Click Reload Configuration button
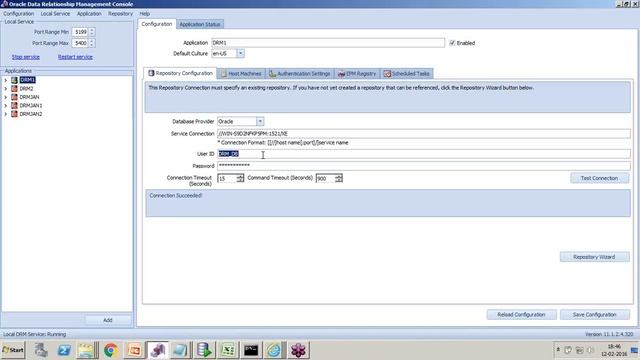Image resolution: width=640 pixels, height=360 pixels. 521,315
